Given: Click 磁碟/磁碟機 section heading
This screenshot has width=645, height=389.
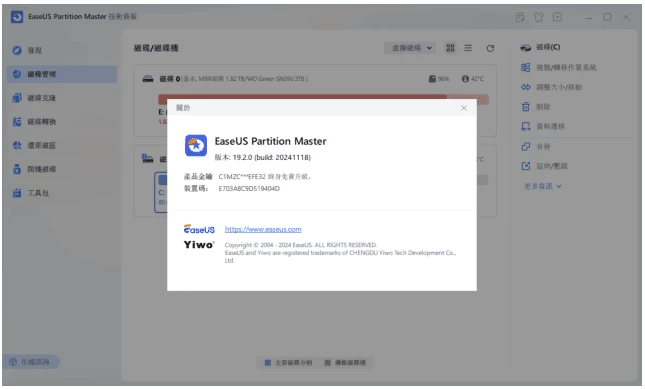Looking at the screenshot, I should 156,48.
